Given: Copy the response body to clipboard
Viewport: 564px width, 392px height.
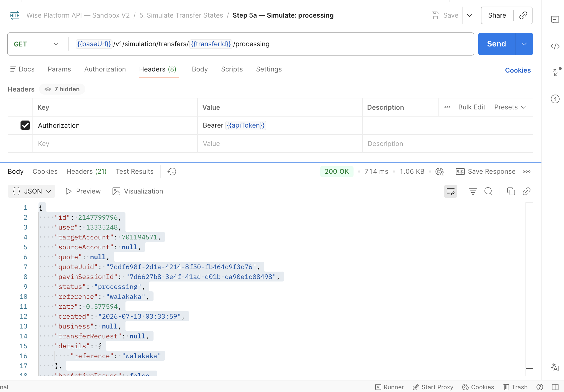Looking at the screenshot, I should (511, 191).
